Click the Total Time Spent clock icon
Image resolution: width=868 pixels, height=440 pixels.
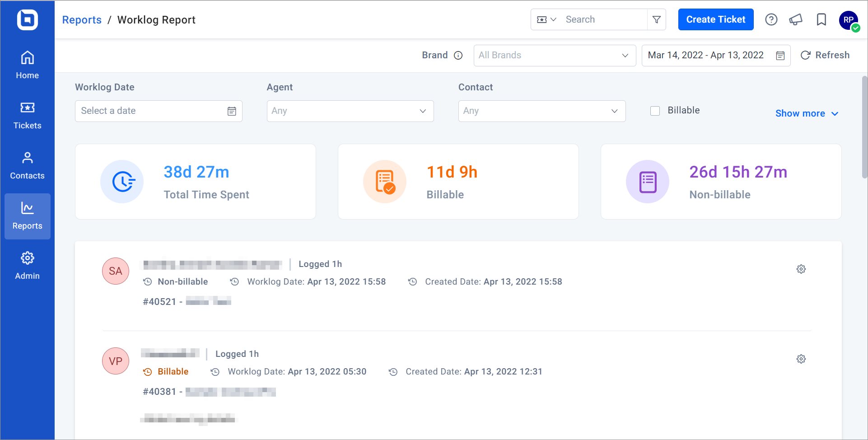tap(122, 182)
